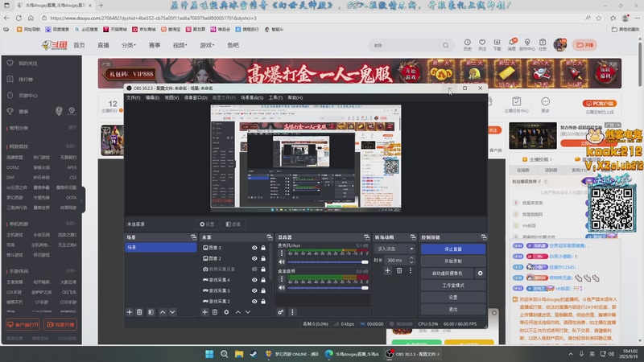Switch to 活跃榜 ranking tab
The height and width of the screenshot is (362, 644).
coord(551,170)
